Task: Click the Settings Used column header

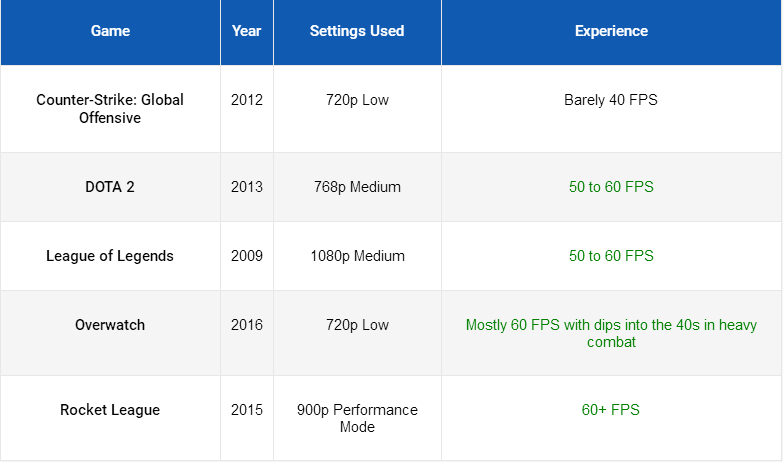Action: [x=357, y=31]
